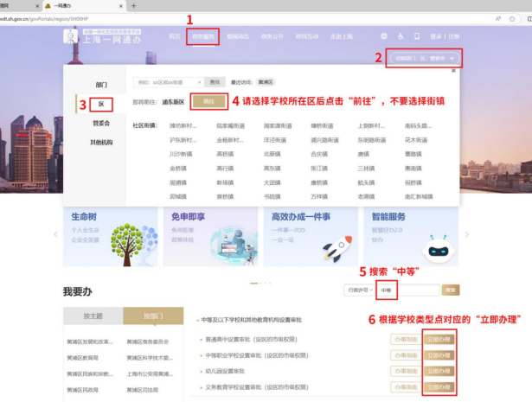Click 办事指南 for 幼儿园设置审批

pyautogui.click(x=405, y=371)
